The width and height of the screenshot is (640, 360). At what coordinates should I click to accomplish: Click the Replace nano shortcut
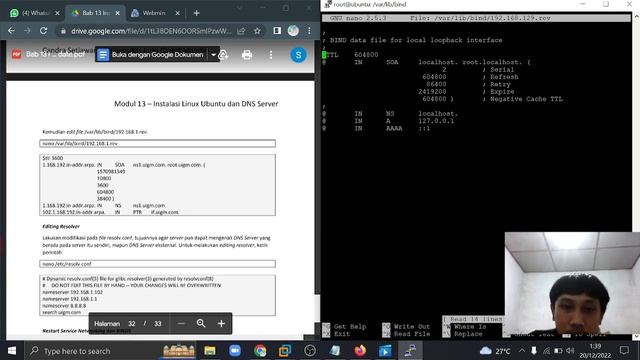click(463, 334)
